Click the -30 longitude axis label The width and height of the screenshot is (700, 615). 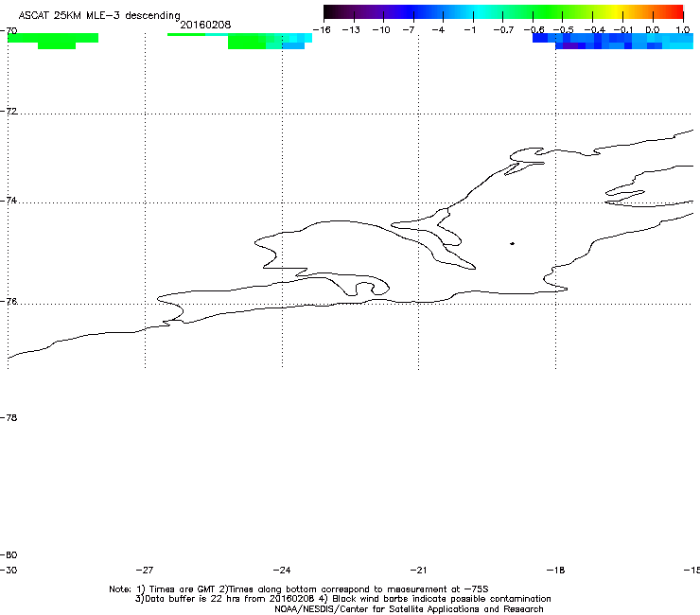[x=9, y=570]
